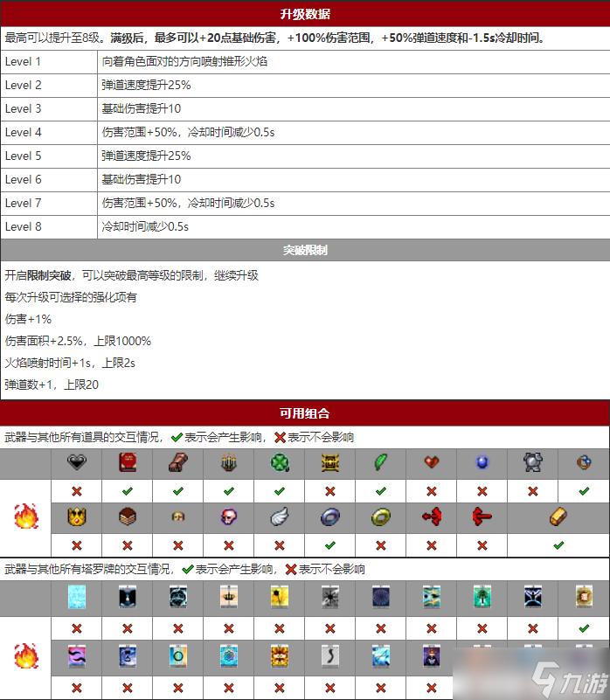Screen dimensions: 610x700
Task: Click the gray Armor chestplate icon
Action: [x=533, y=462]
